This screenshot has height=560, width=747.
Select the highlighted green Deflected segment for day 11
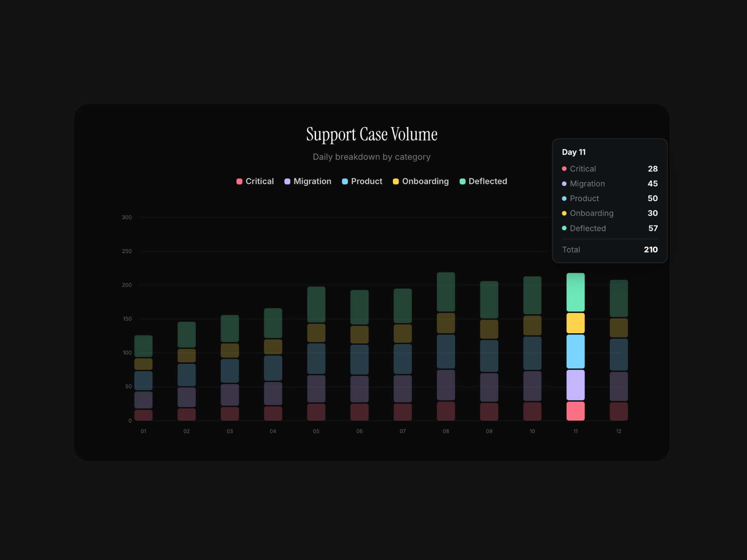pos(575,292)
